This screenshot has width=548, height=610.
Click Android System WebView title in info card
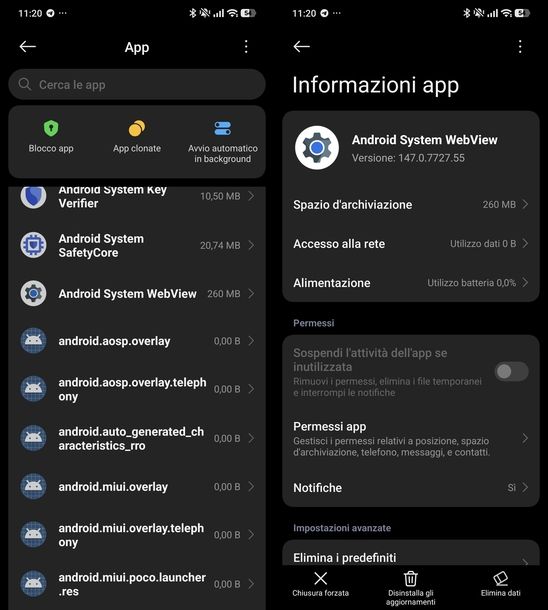pos(425,140)
